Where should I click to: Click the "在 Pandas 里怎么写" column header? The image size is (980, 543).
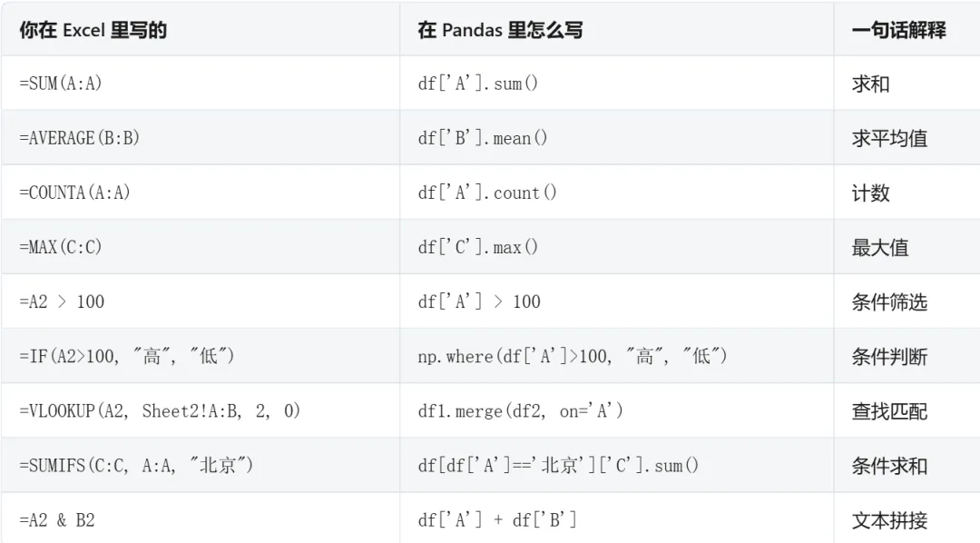tap(500, 30)
